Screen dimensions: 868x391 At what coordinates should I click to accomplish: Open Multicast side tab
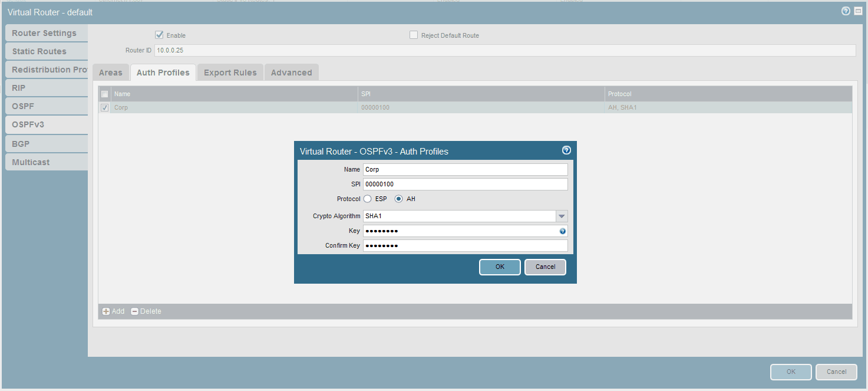[47, 162]
